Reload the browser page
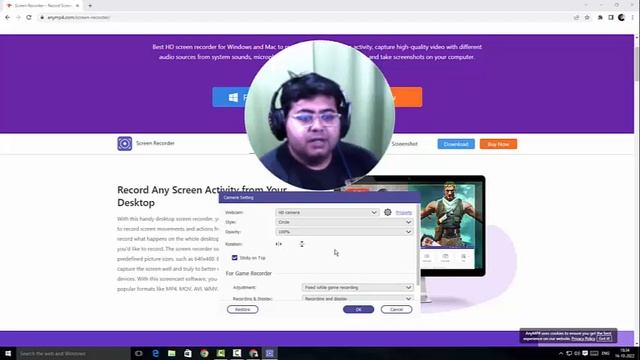640x360 pixels. [x=29, y=18]
